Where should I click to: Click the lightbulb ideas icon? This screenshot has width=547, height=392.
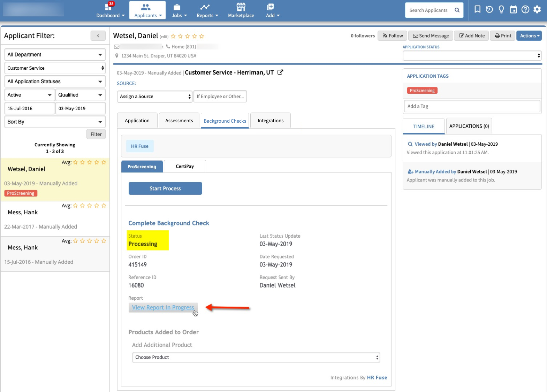pyautogui.click(x=501, y=9)
